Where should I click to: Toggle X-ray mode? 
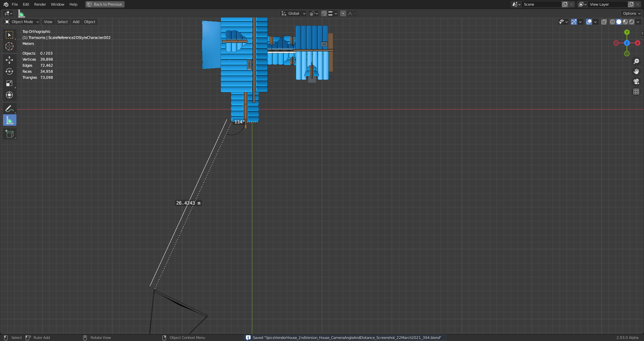click(604, 22)
